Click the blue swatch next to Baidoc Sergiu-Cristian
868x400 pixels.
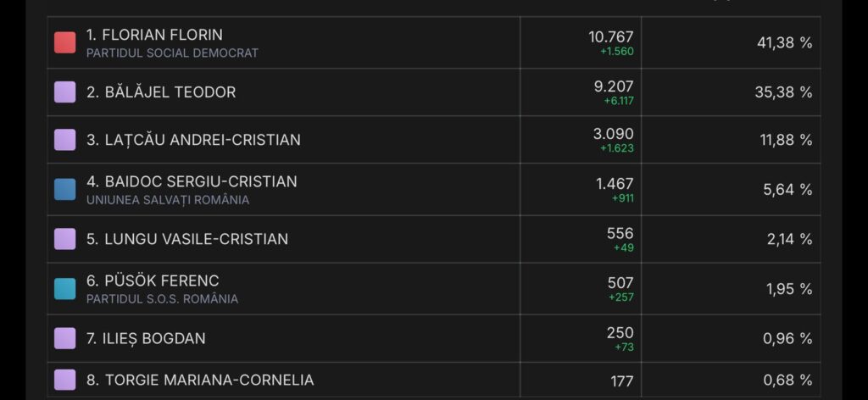coord(65,189)
